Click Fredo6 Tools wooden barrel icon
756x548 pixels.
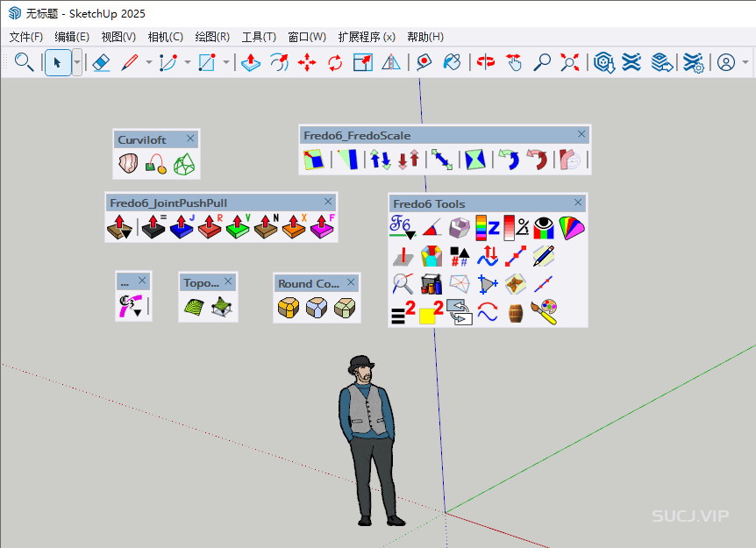[x=516, y=313]
